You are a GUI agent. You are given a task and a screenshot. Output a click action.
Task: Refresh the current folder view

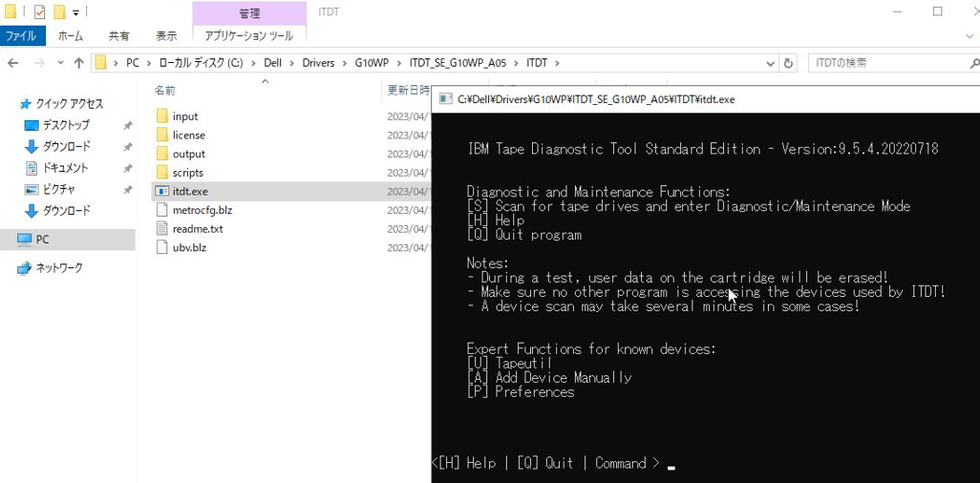pos(788,63)
